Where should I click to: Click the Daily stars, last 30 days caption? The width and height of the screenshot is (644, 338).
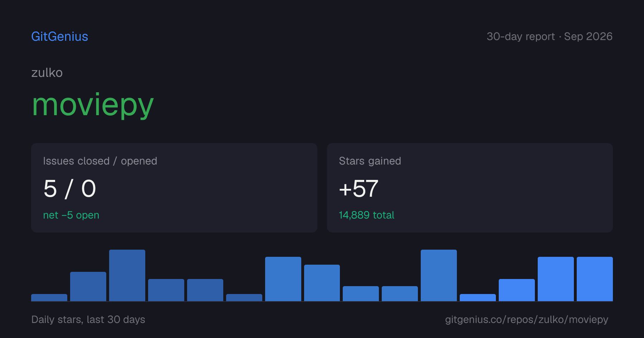[88, 319]
